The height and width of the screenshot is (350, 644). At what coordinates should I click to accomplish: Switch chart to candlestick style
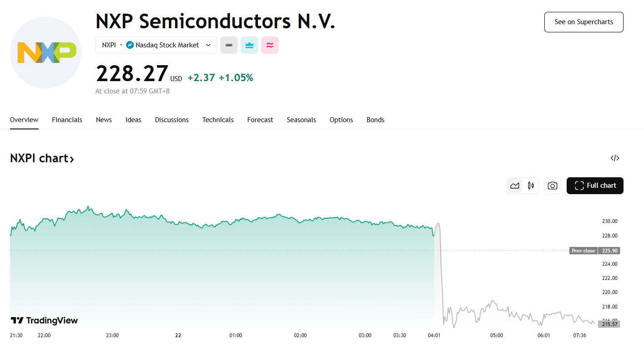pyautogui.click(x=531, y=185)
